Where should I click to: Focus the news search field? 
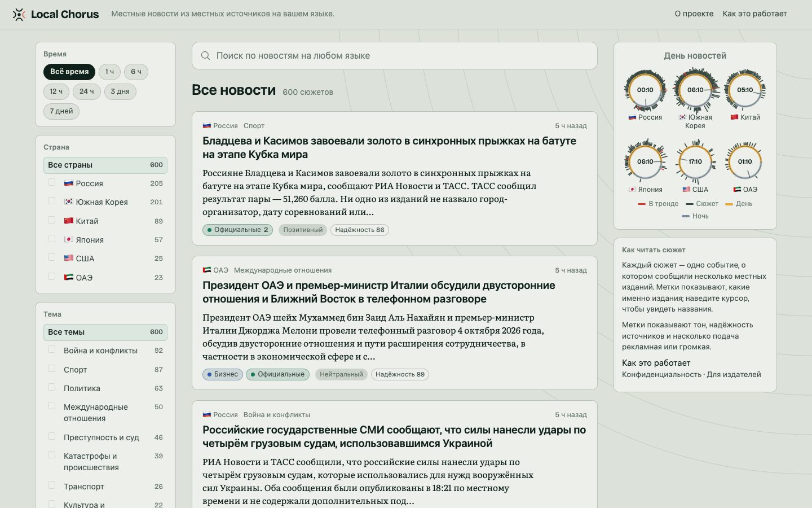click(395, 56)
